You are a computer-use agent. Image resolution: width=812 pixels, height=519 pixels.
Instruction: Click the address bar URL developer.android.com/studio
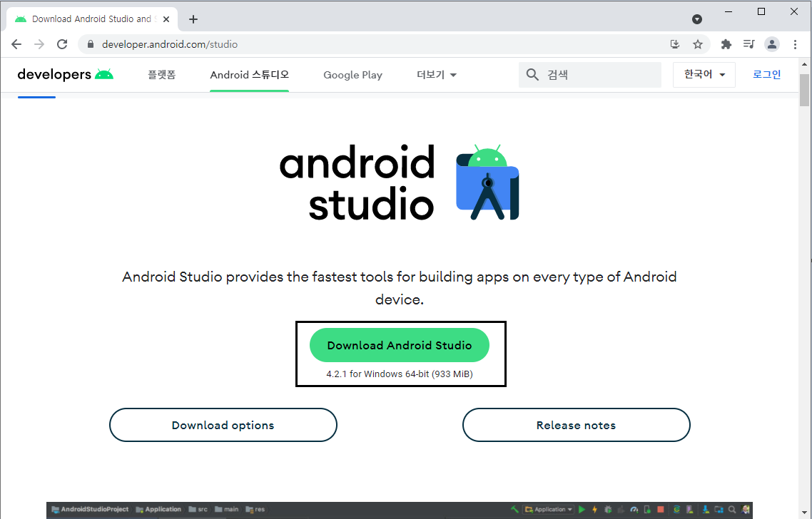pos(170,44)
